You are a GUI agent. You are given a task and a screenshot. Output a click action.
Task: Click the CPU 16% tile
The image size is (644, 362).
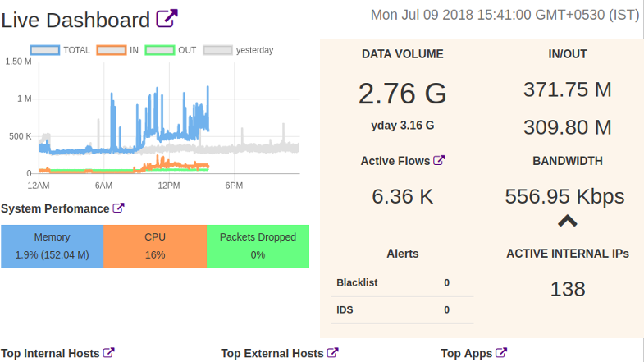coord(155,245)
